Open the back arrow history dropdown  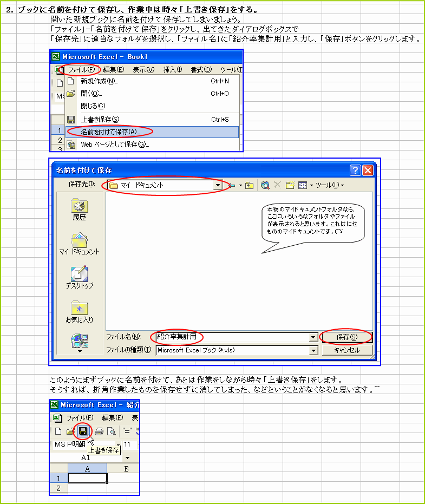click(x=240, y=186)
